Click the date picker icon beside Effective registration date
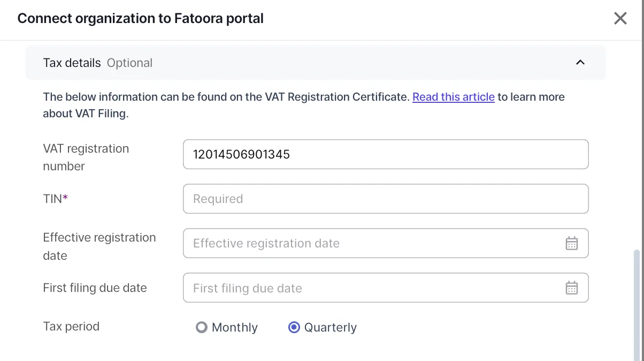Viewport: 644px width, 361px height. [x=571, y=243]
